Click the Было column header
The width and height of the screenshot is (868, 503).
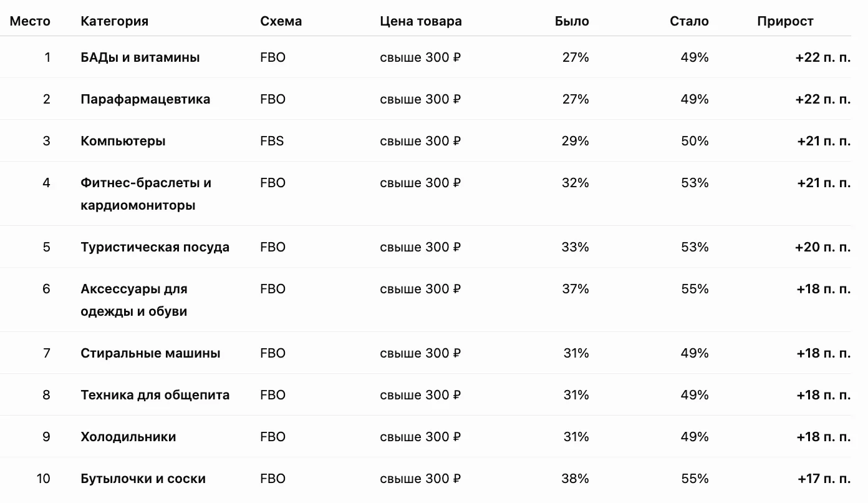click(572, 21)
